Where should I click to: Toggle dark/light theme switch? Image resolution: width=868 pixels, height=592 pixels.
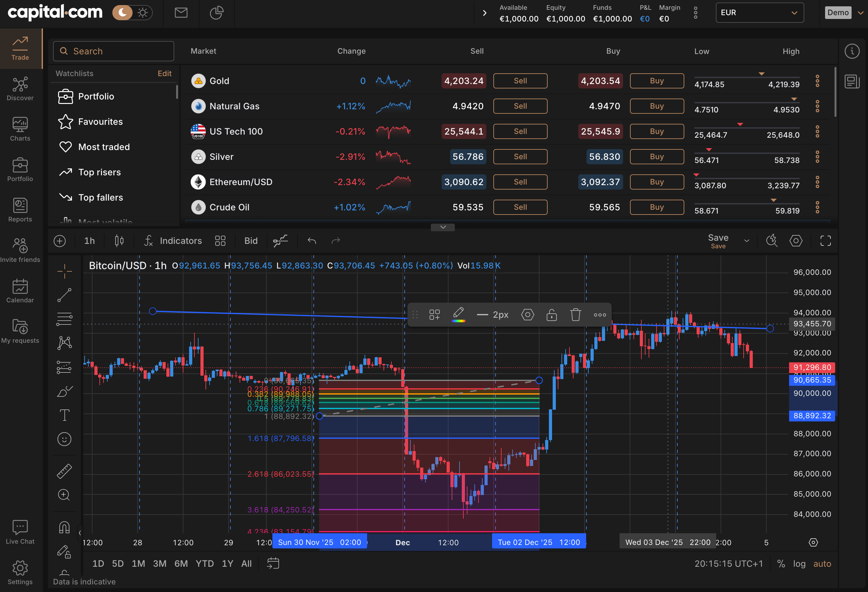[132, 13]
